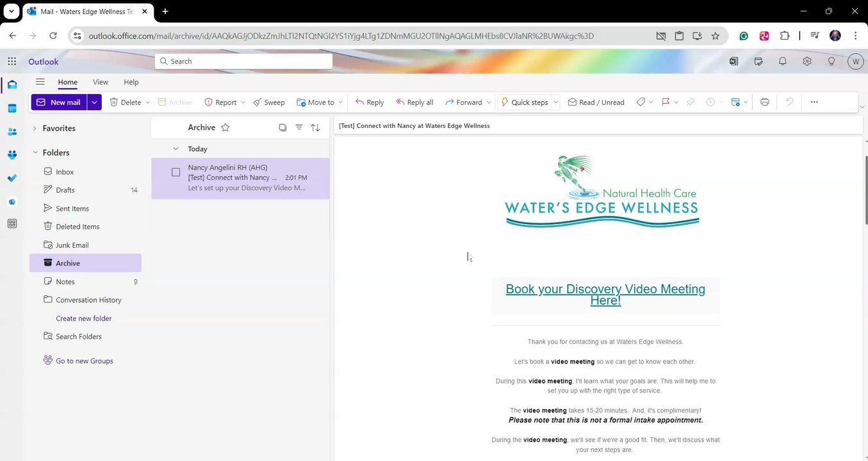Open the Delete dropdown arrow
The image size is (868, 461).
click(x=147, y=102)
